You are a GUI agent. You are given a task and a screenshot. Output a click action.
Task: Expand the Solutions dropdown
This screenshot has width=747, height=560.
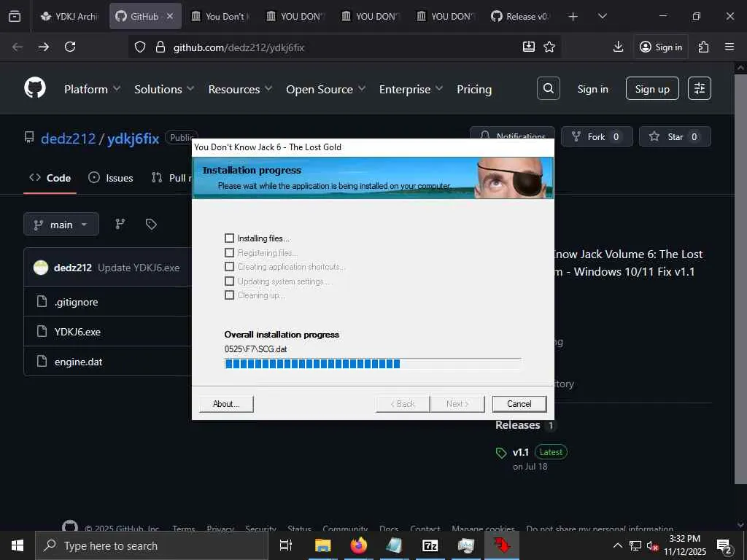164,89
